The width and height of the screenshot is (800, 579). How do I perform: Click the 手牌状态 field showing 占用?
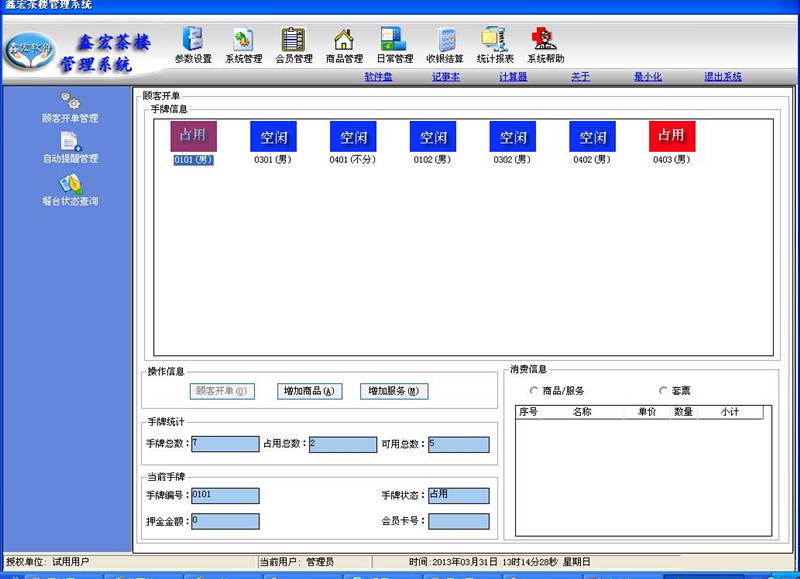459,495
